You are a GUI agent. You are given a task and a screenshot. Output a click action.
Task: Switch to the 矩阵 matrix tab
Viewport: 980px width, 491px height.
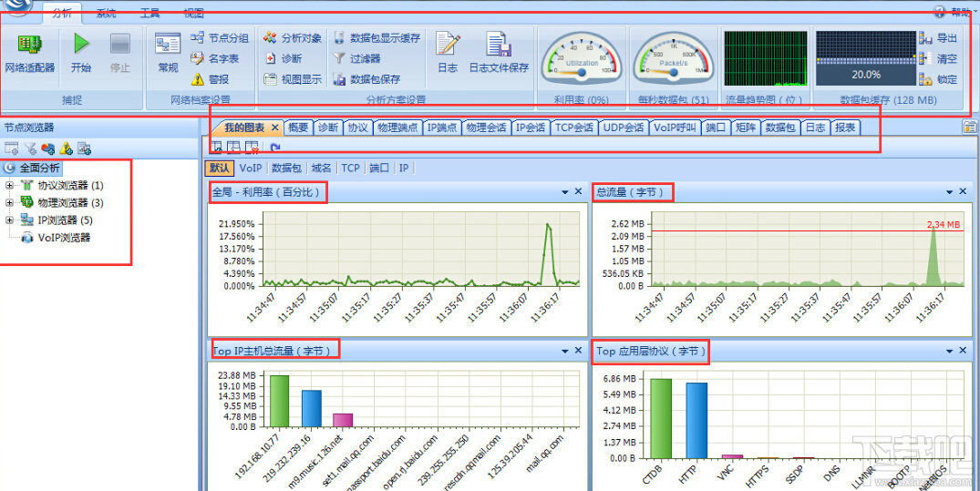pyautogui.click(x=745, y=128)
